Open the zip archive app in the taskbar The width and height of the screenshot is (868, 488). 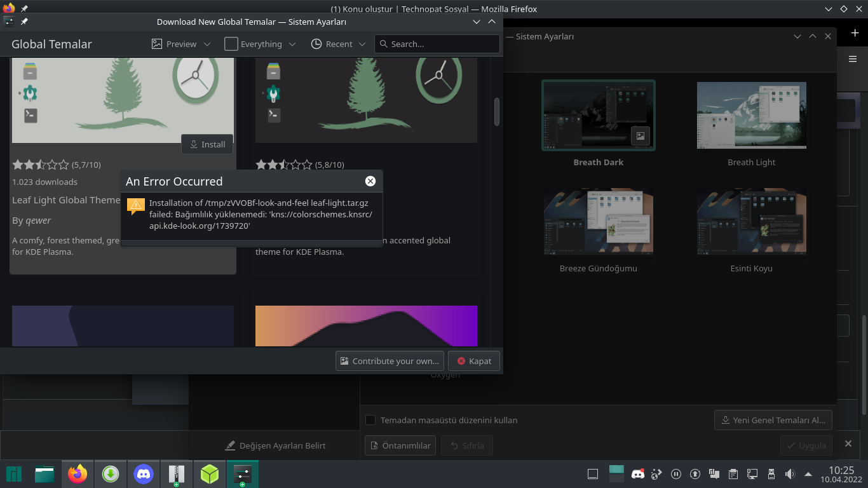click(x=177, y=474)
